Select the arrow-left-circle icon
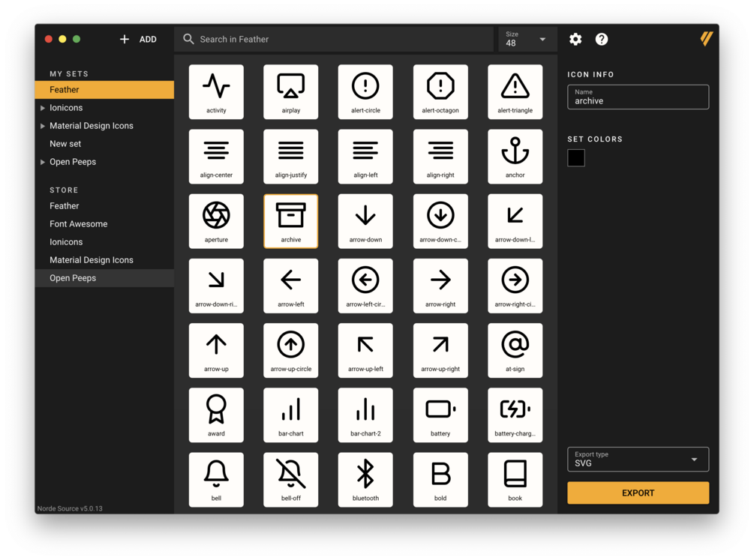This screenshot has height=560, width=754. click(365, 286)
